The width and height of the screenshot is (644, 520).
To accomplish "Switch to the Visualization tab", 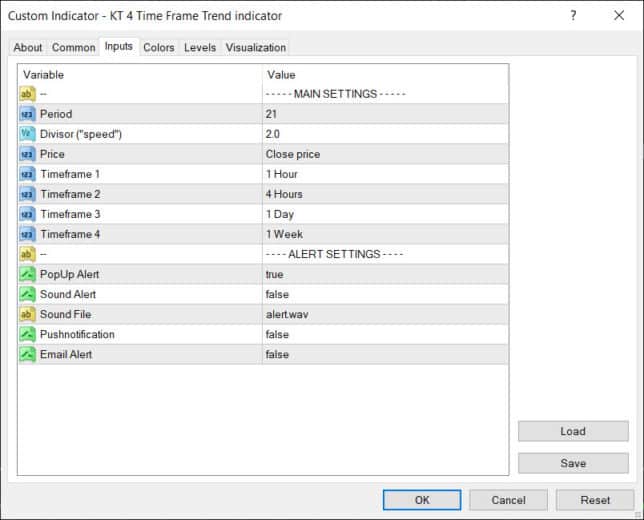I will point(255,48).
